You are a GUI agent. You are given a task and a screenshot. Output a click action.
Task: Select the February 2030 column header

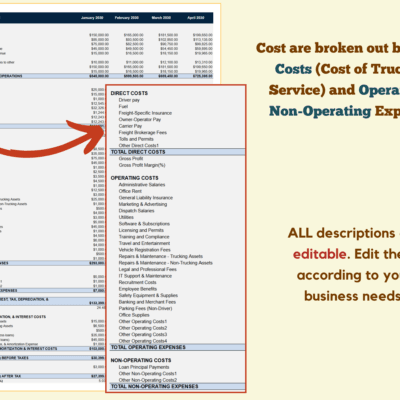tap(127, 18)
